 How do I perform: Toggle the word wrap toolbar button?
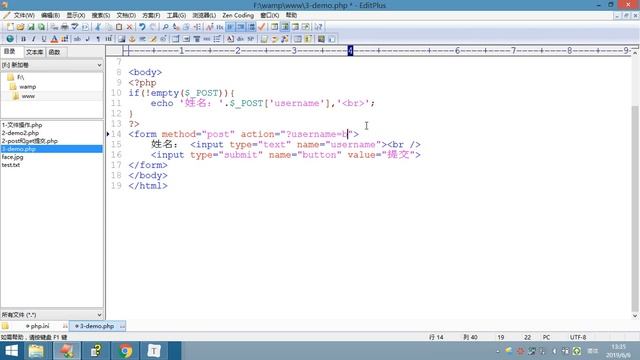click(x=230, y=27)
